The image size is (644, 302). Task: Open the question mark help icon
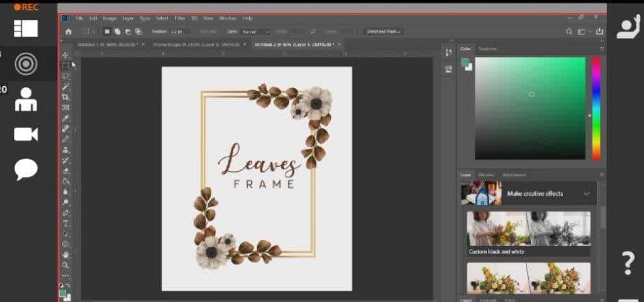pos(628,264)
